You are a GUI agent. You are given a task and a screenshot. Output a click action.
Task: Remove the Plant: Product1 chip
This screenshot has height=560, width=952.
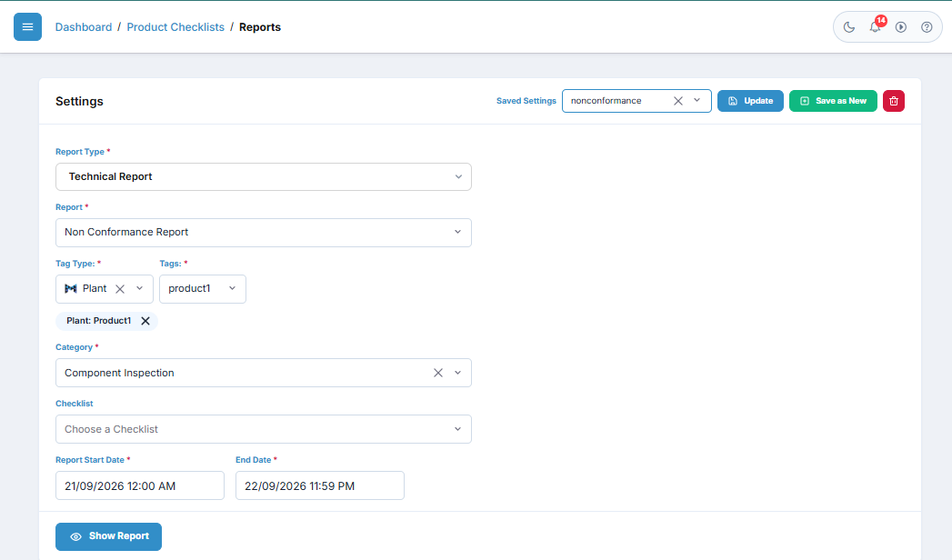point(145,321)
